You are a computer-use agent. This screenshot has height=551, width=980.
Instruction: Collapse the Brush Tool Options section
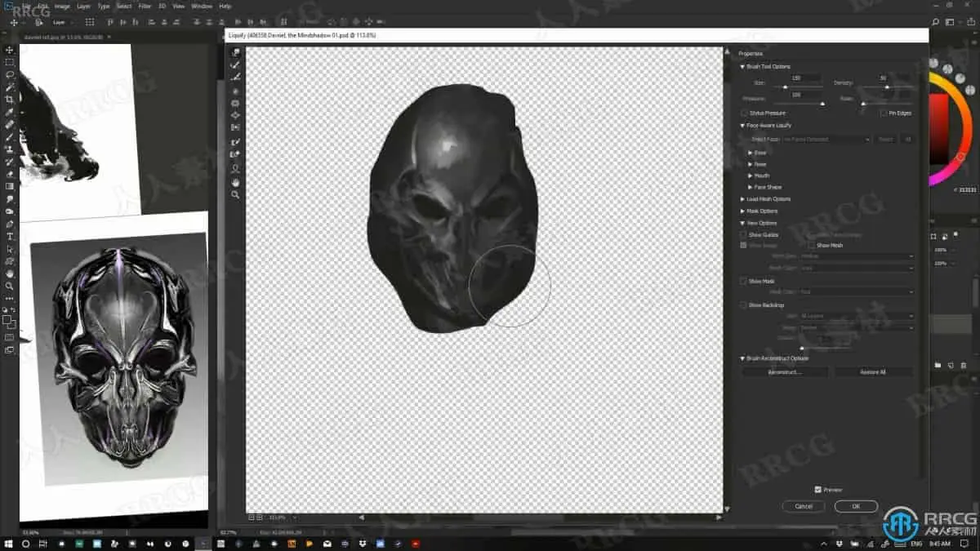tap(742, 66)
